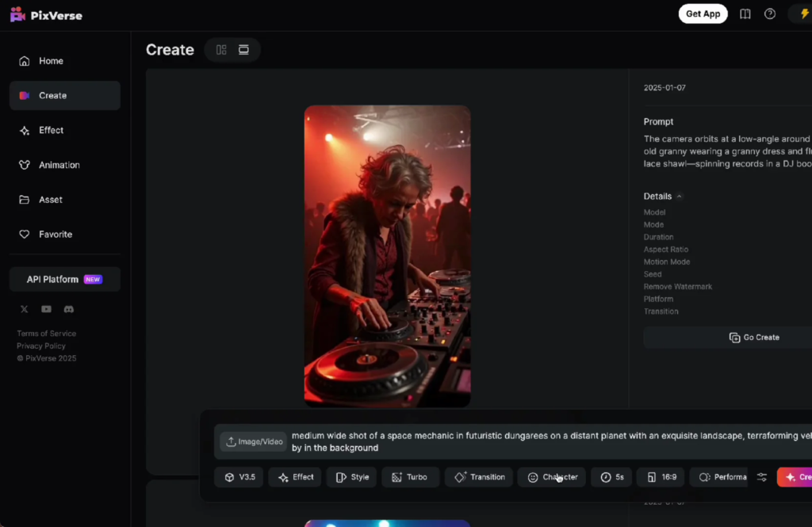Open the 5s duration selector
The width and height of the screenshot is (812, 527).
point(611,477)
